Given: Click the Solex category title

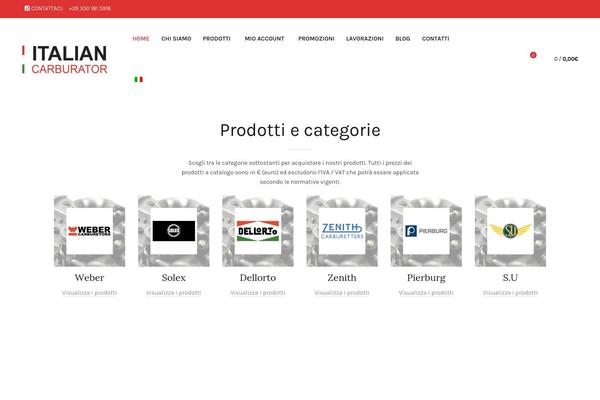Looking at the screenshot, I should pyautogui.click(x=174, y=278).
